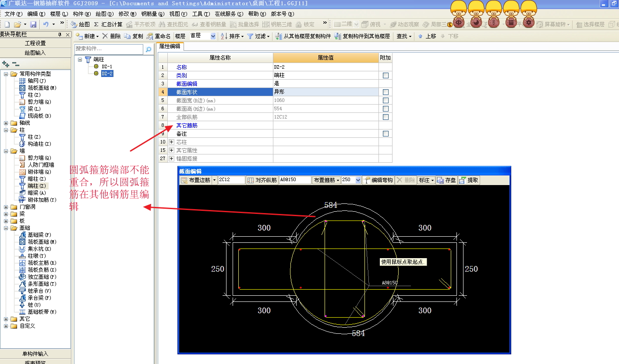
Task: Toggle the 附加 checkbox for 类别
Action: click(x=386, y=75)
